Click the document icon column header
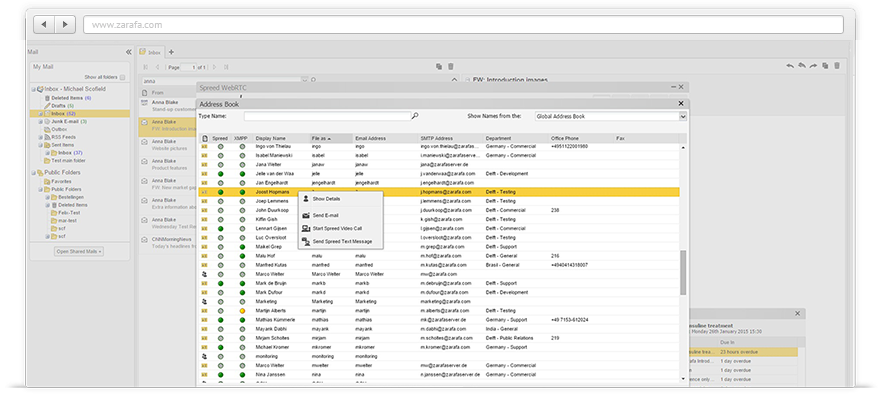The image size is (884, 394). [x=205, y=138]
